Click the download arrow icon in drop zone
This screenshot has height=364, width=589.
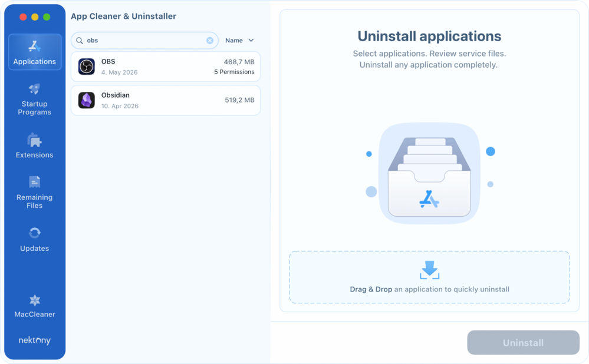tap(429, 270)
